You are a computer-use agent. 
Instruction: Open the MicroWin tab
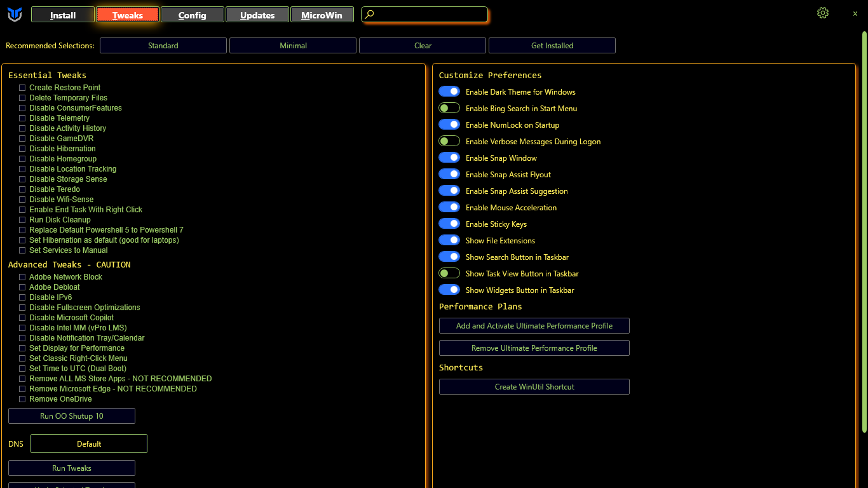pyautogui.click(x=322, y=15)
